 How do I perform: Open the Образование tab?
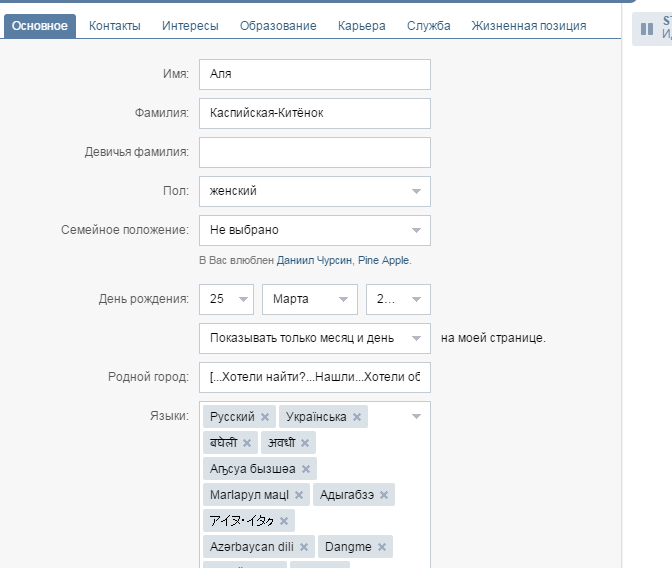pos(278,26)
